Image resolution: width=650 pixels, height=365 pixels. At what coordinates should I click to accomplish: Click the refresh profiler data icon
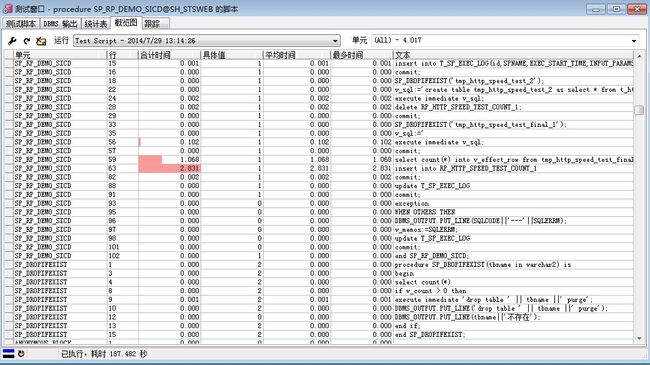click(x=27, y=41)
